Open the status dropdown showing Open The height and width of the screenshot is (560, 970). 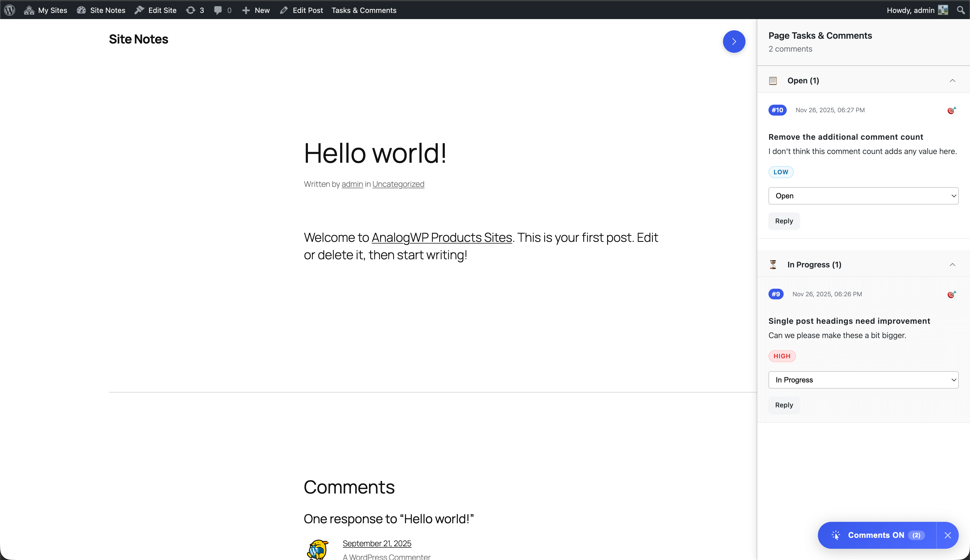863,196
